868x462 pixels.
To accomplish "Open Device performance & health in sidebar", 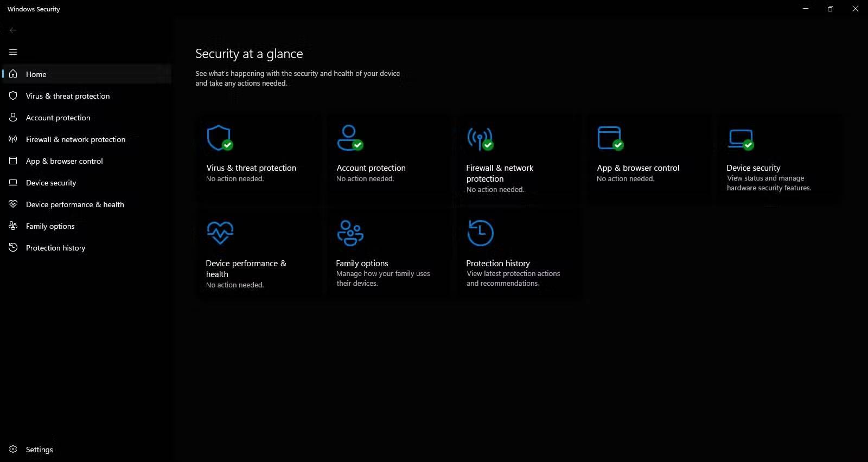I will point(87,204).
